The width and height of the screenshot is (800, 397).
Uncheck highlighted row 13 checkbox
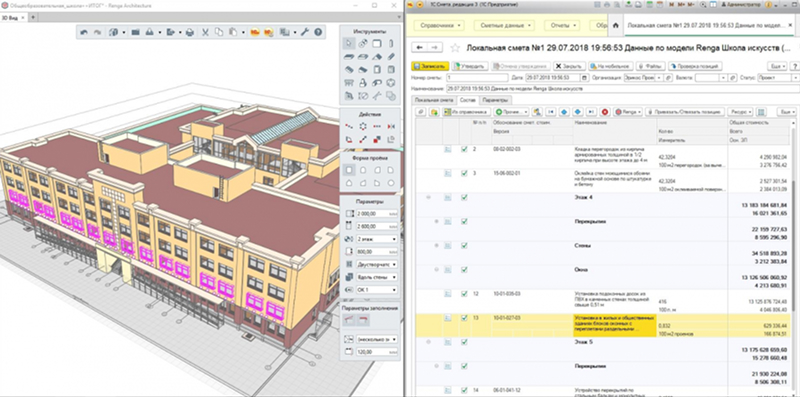464,317
